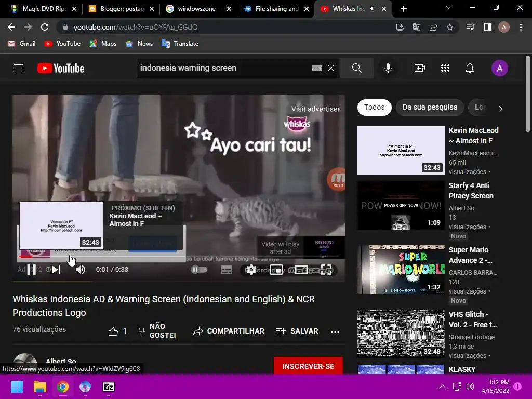The height and width of the screenshot is (399, 532).
Task: Mute the tab via the speaker icon on Whiskas tab
Action: [373, 9]
